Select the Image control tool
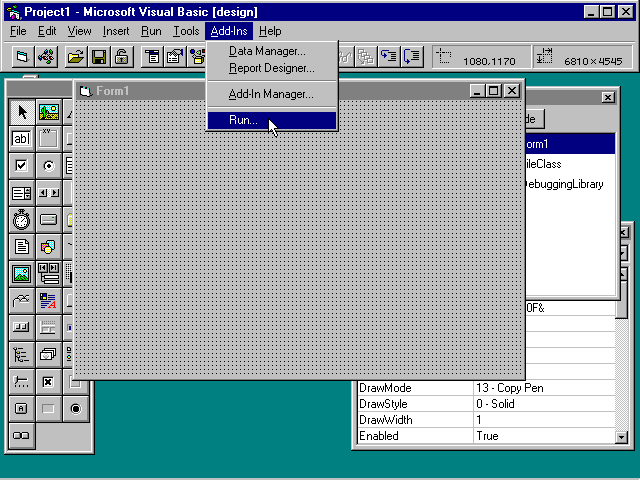This screenshot has width=640, height=480. (21, 273)
